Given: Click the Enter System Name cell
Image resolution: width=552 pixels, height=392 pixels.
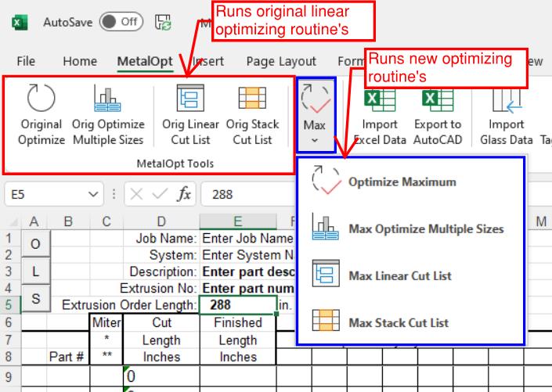Looking at the screenshot, I should tap(247, 255).
